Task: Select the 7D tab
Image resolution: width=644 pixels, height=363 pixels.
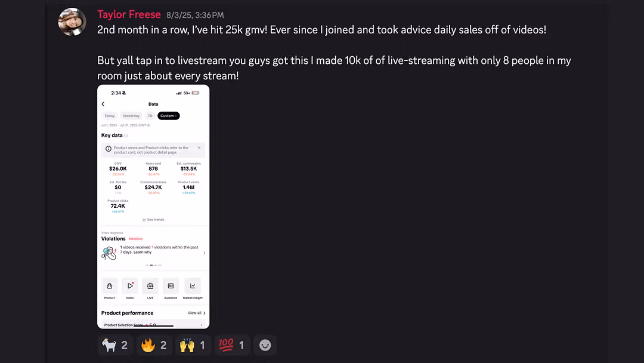Action: tap(150, 116)
